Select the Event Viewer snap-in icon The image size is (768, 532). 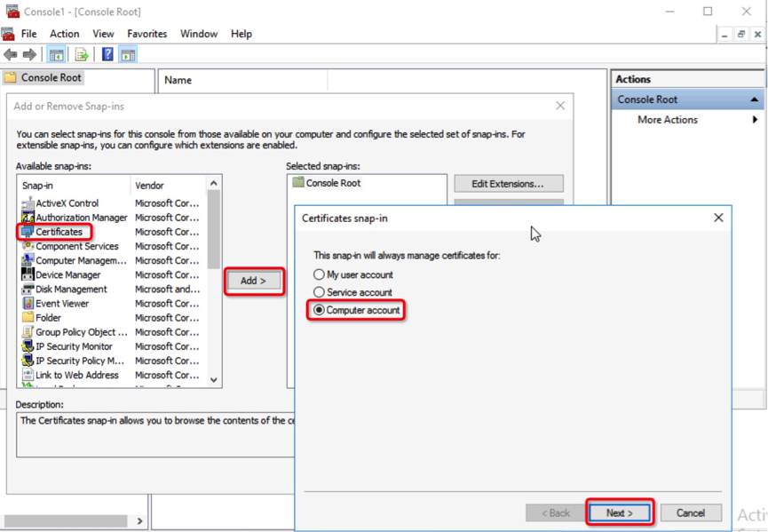point(28,304)
